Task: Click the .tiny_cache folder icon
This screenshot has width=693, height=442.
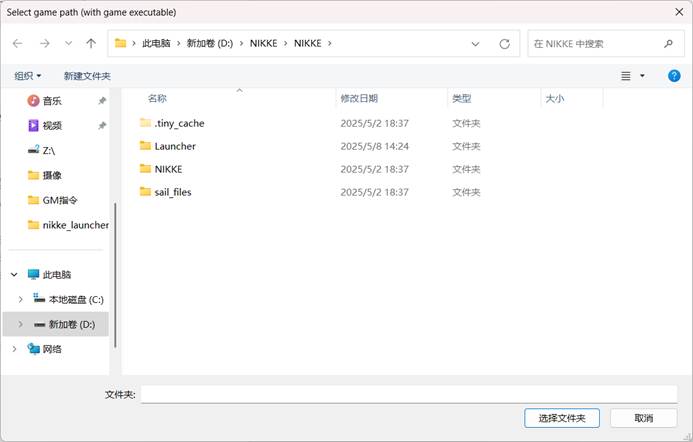Action: point(145,123)
